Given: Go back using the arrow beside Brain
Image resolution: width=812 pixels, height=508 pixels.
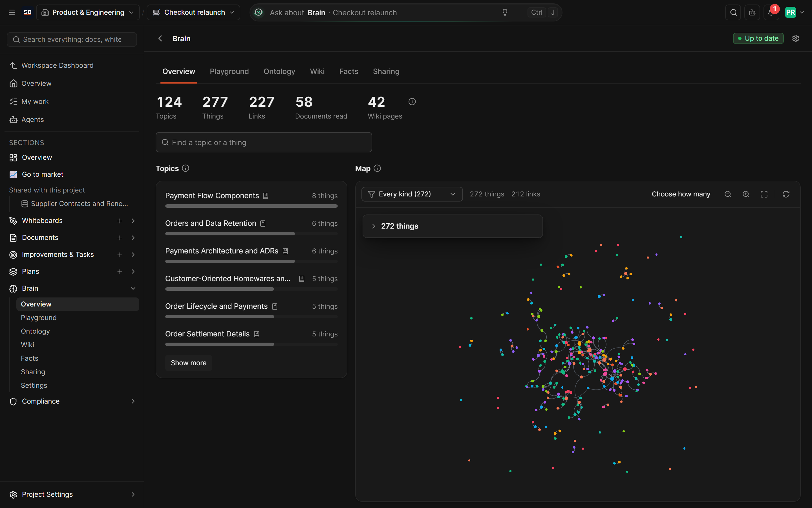Looking at the screenshot, I should (x=160, y=38).
